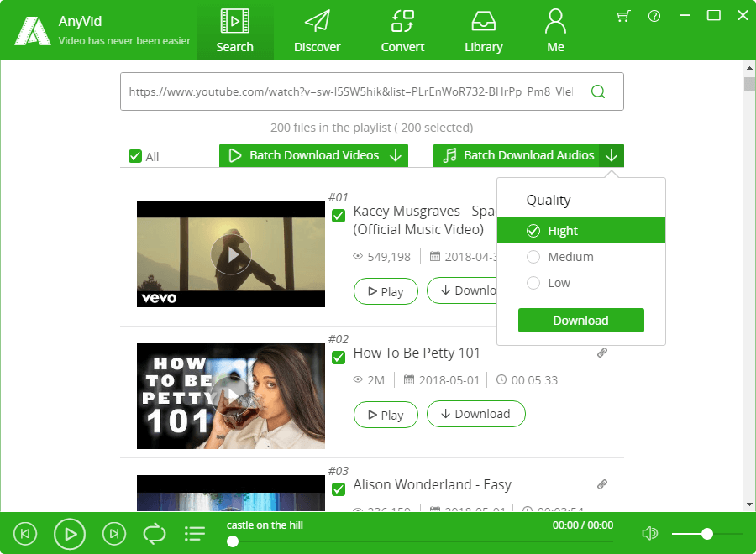
Task: Click the green Download button in Quality popup
Action: pyautogui.click(x=580, y=321)
